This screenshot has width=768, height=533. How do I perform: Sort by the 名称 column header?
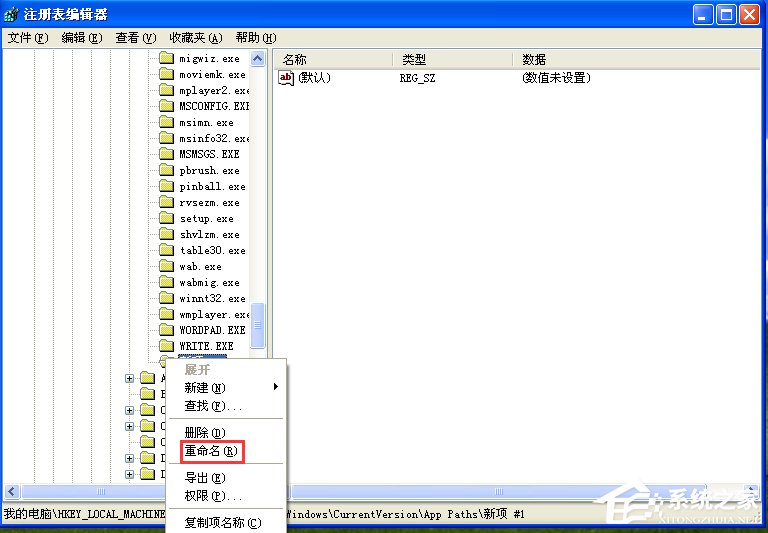click(x=333, y=60)
